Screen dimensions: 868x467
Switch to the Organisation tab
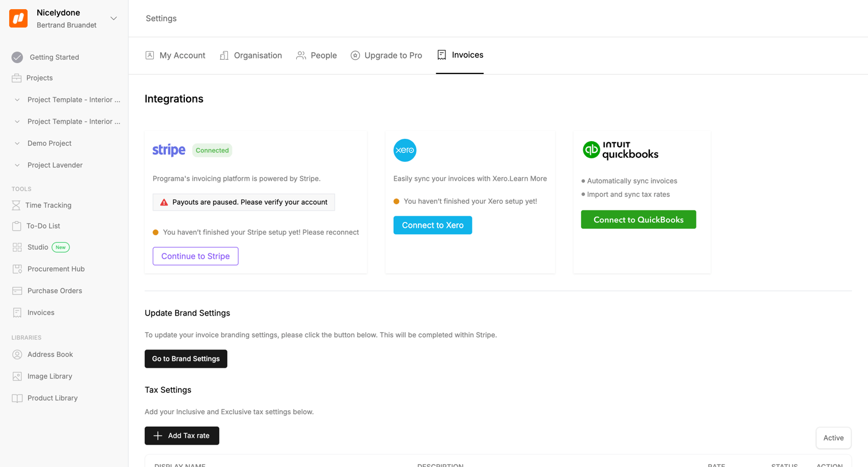coord(251,56)
